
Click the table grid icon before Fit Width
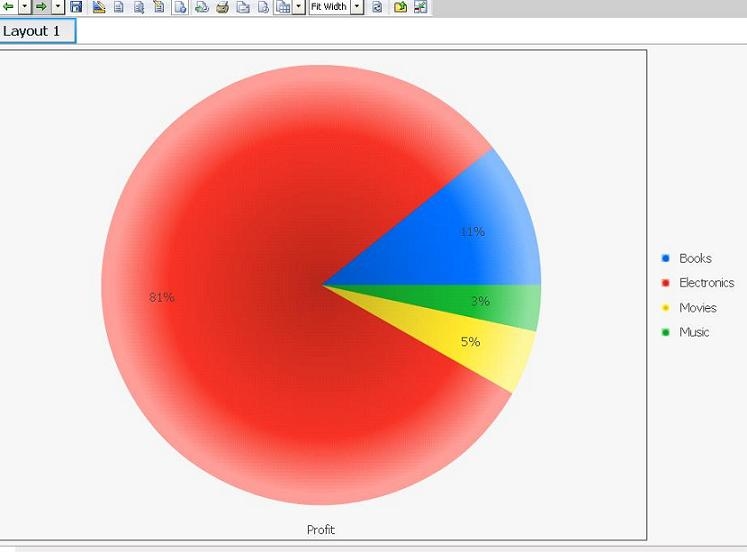pyautogui.click(x=283, y=7)
